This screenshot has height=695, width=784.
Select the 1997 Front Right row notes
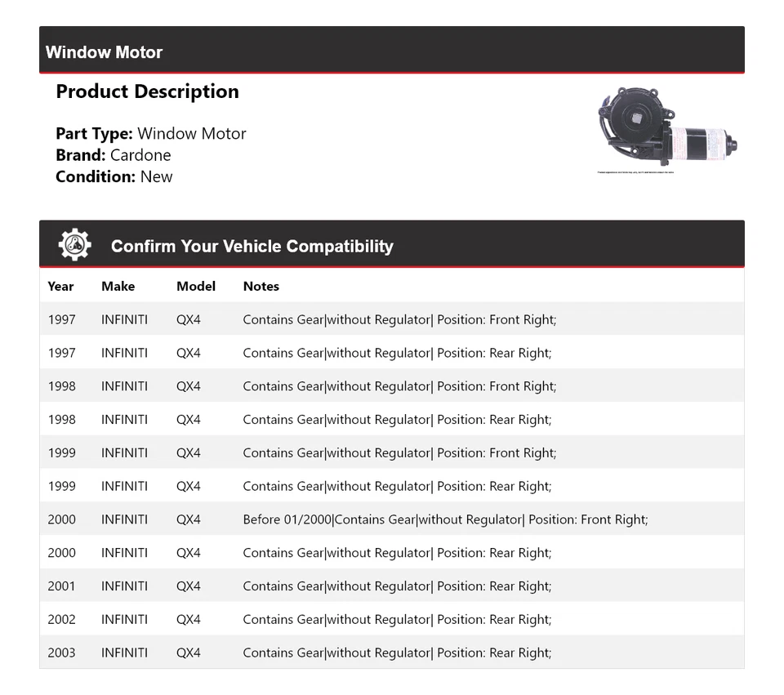(399, 319)
